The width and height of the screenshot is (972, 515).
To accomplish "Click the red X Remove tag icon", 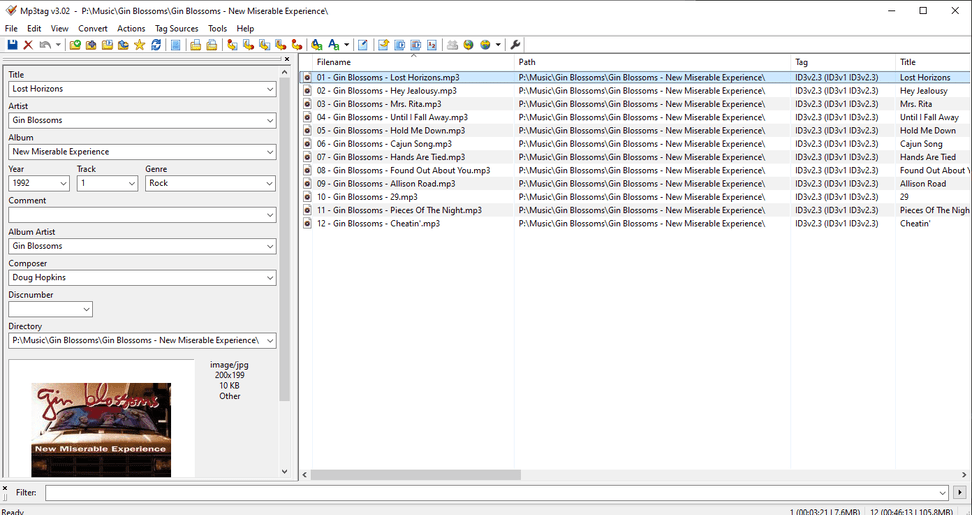I will tap(28, 45).
